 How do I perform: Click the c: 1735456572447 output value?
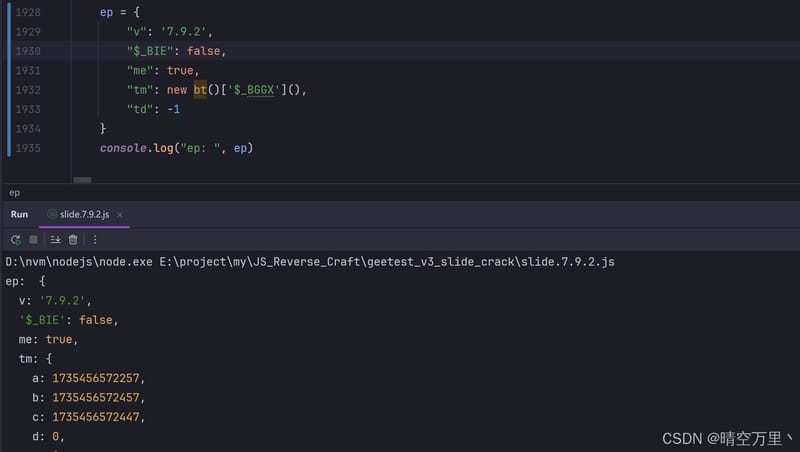pos(89,417)
